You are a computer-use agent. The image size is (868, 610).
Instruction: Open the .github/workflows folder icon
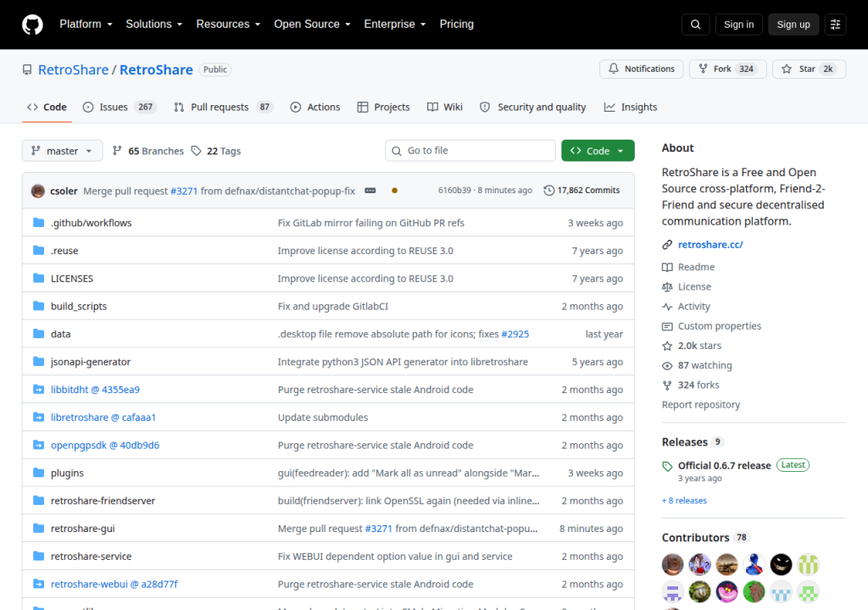click(x=39, y=223)
